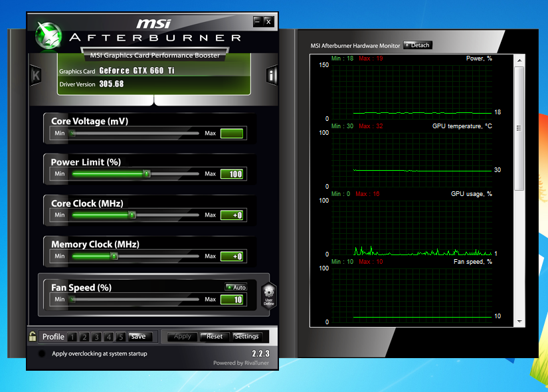The height and width of the screenshot is (392, 548).
Task: Click the Core Voltage slider track
Action: 136,134
